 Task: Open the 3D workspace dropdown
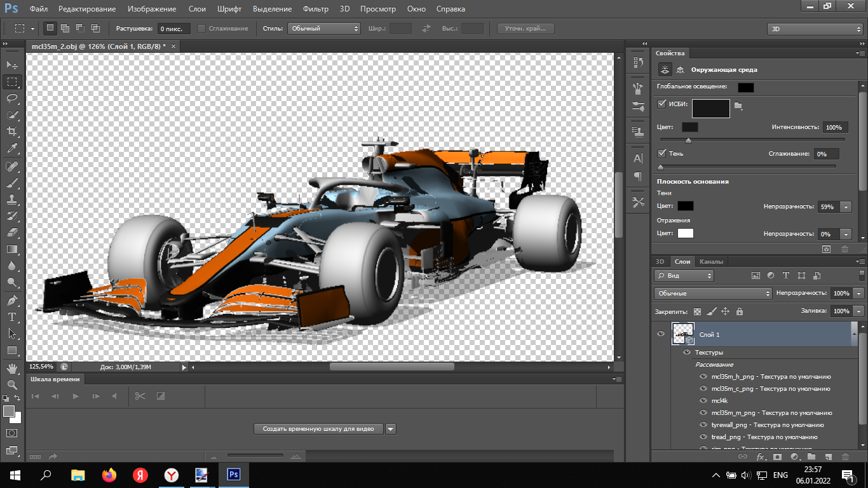click(x=815, y=29)
